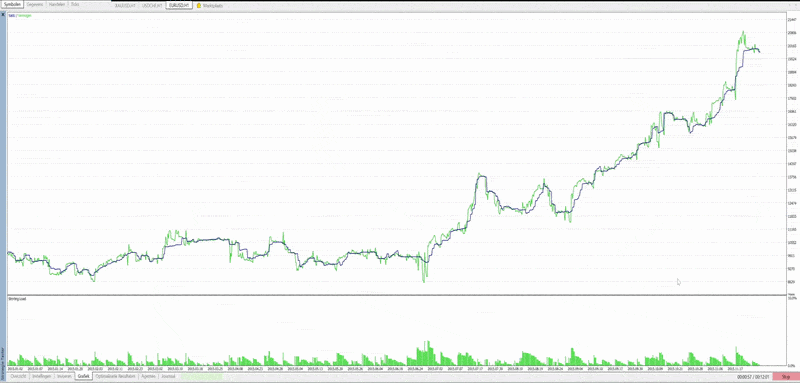This screenshot has height=383, width=800.
Task: Switch to the Agenten tab
Action: tap(149, 376)
